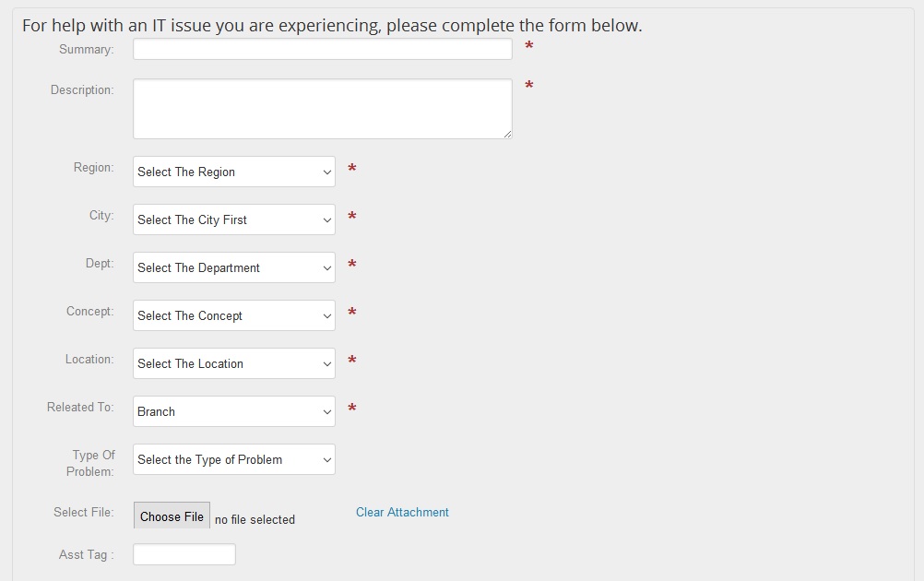Click the Choose File button
924x581 pixels.
pos(171,516)
